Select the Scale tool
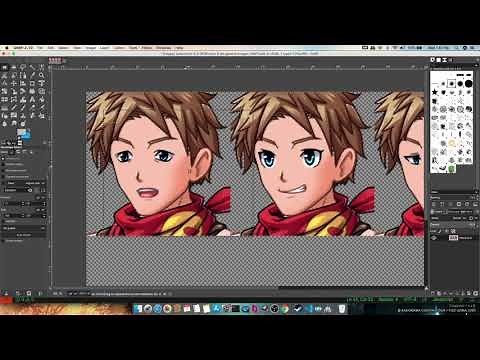 [14, 91]
